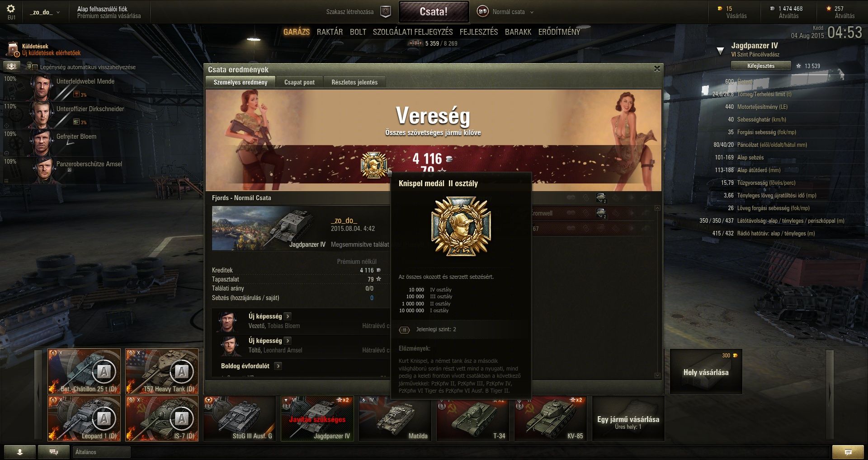The width and height of the screenshot is (868, 460).
Task: Click results panel scrollbar down arrow
Action: pos(657,376)
